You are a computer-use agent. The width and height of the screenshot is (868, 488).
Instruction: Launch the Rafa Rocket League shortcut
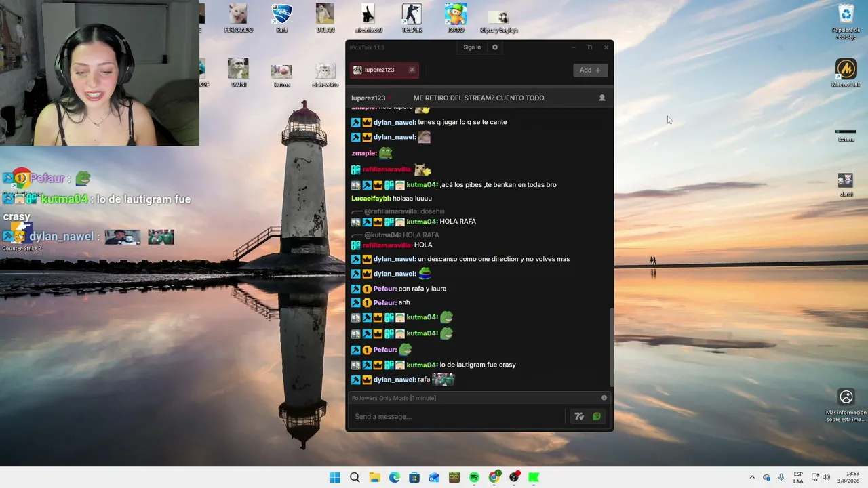(281, 18)
